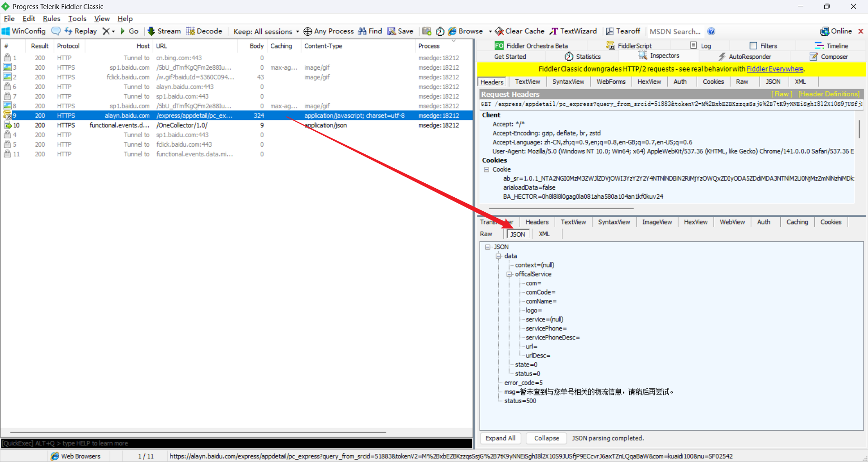Collapse the Cookie tree node

(486, 170)
